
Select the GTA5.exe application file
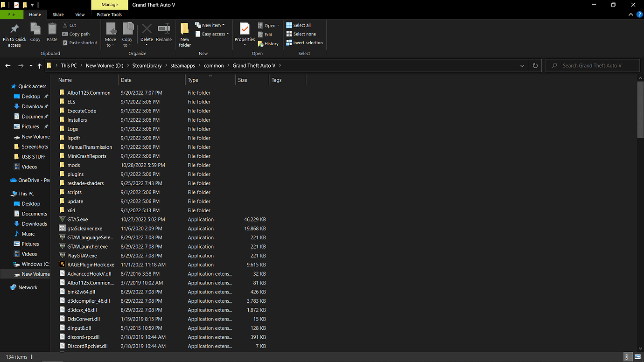pos(77,219)
